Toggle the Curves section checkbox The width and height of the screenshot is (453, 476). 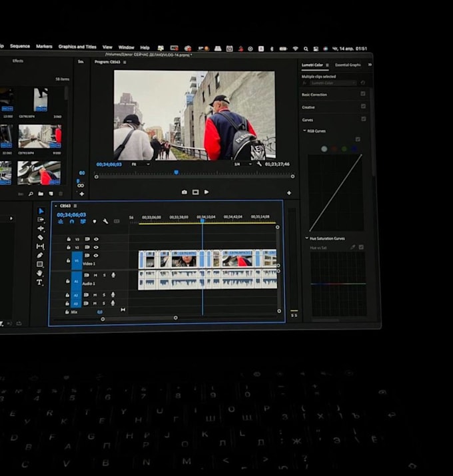click(x=363, y=119)
